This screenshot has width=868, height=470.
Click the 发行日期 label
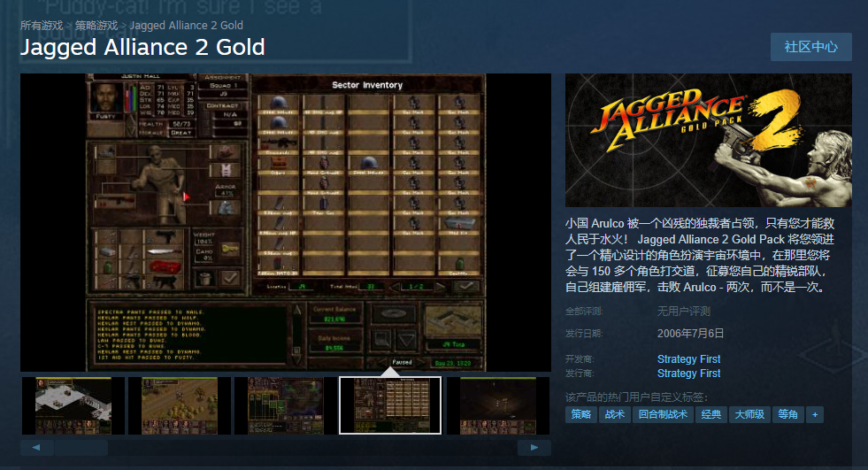pyautogui.click(x=584, y=334)
